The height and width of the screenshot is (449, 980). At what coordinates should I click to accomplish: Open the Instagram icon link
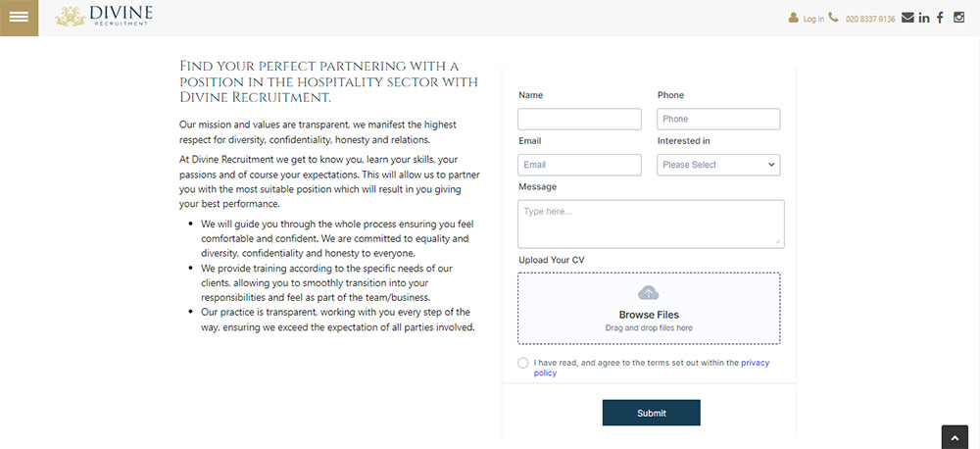point(958,18)
